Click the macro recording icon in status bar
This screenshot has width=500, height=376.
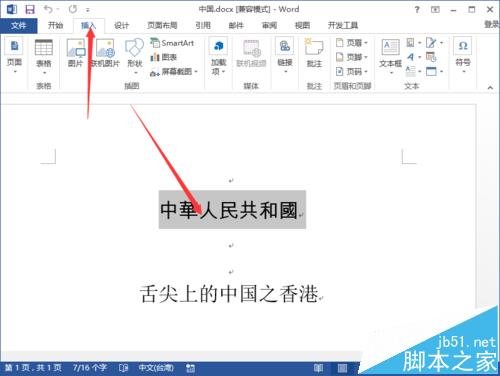(x=190, y=368)
